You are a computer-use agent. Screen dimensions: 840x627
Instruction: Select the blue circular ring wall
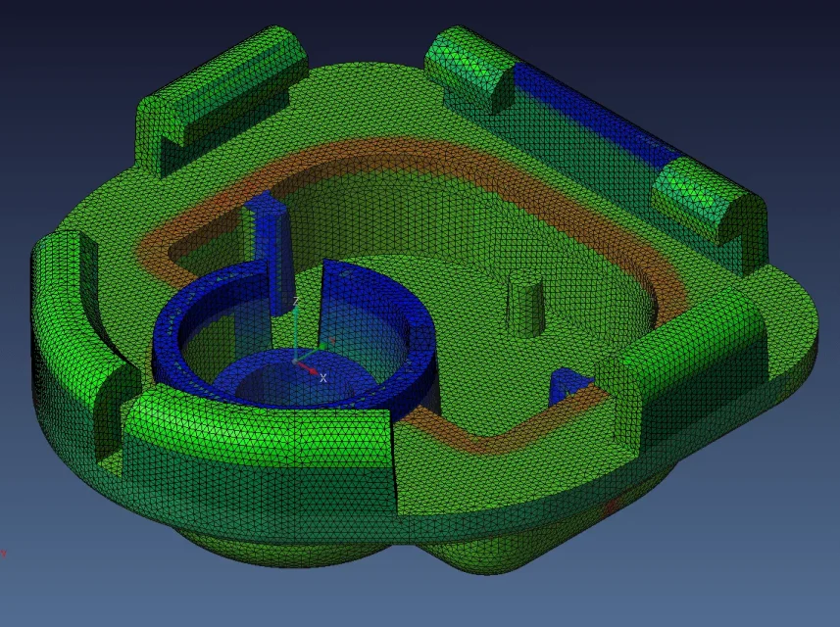point(186,338)
